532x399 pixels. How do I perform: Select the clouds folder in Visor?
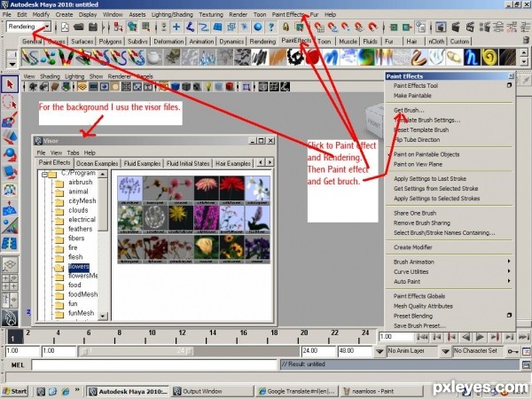(78, 210)
